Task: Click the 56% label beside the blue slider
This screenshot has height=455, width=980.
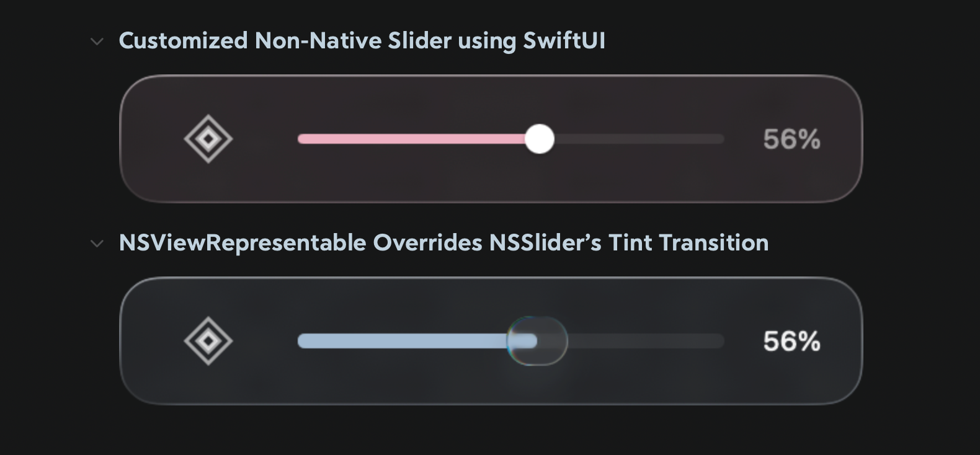Action: [x=791, y=342]
